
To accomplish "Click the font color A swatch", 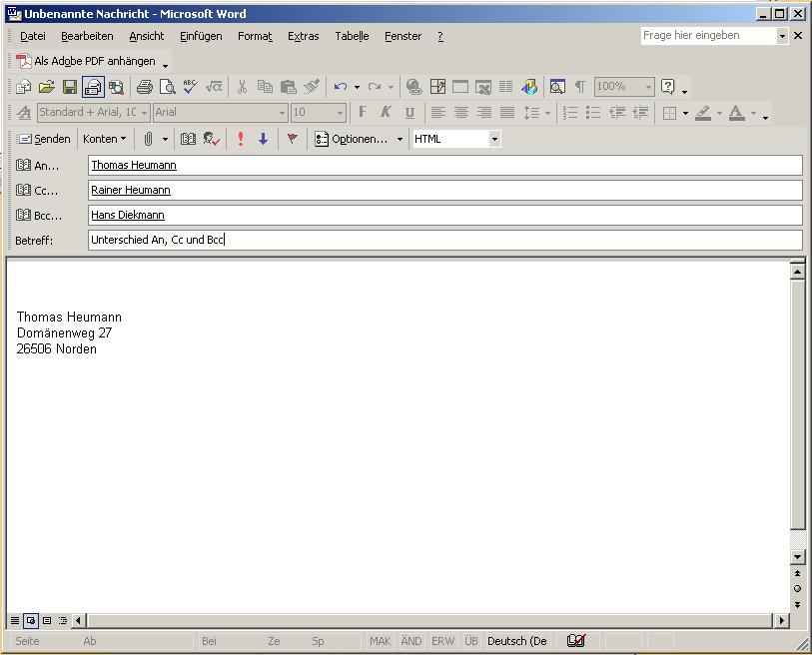I will pos(736,113).
